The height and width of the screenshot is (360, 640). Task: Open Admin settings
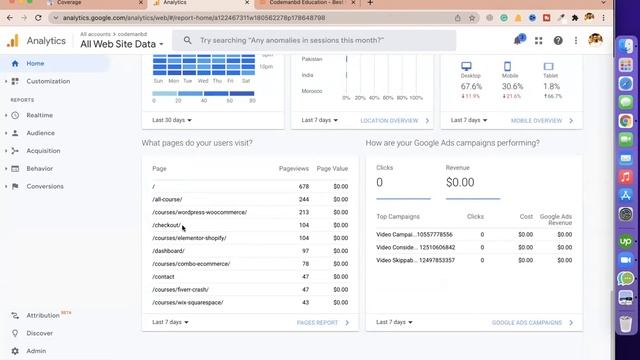(x=36, y=351)
